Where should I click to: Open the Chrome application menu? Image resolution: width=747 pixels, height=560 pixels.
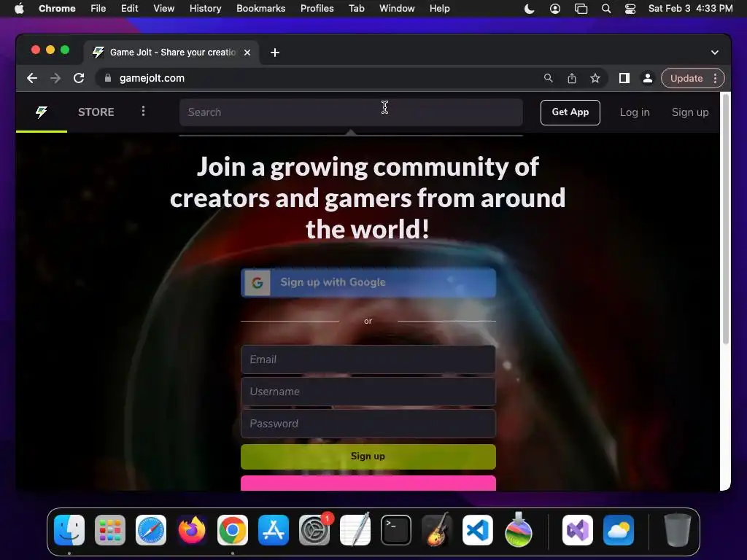[x=57, y=9]
